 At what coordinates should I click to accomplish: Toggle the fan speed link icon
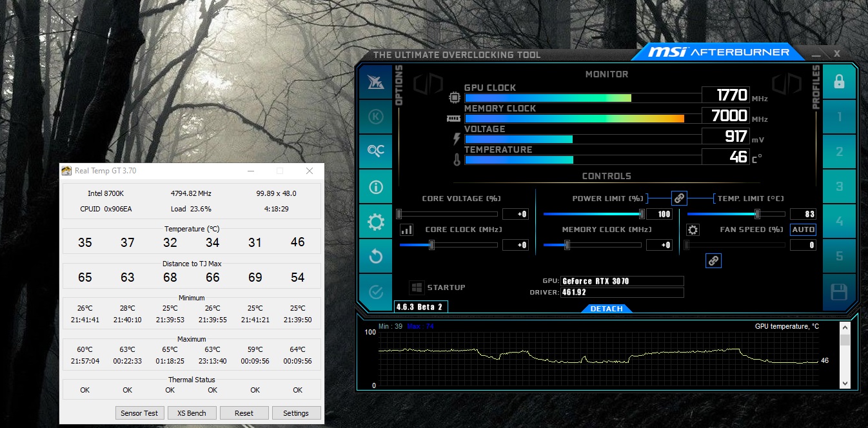pyautogui.click(x=713, y=260)
